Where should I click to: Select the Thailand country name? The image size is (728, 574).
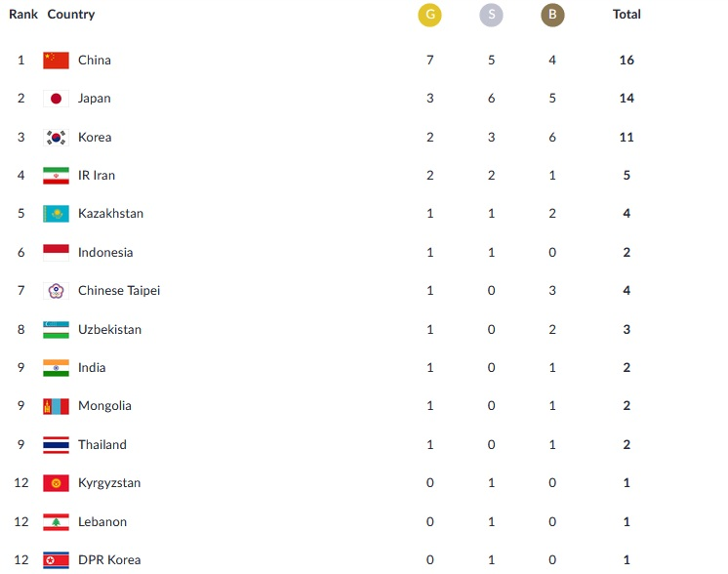point(102,445)
